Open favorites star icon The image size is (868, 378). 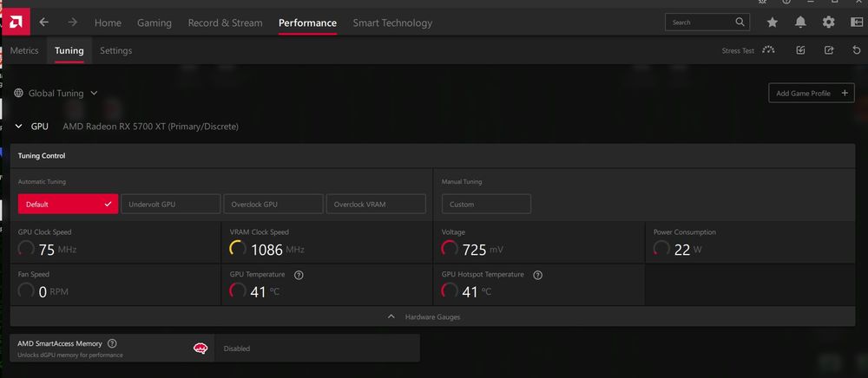coord(773,22)
